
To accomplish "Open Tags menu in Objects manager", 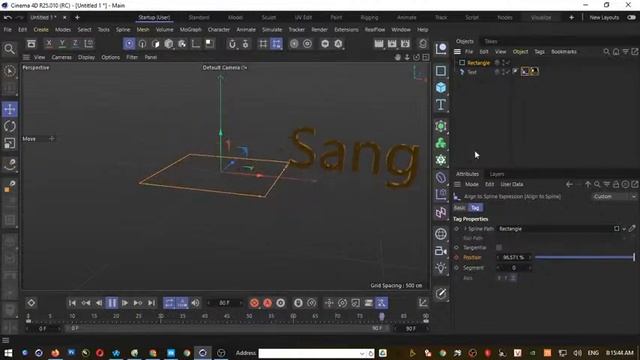I will coord(539,52).
